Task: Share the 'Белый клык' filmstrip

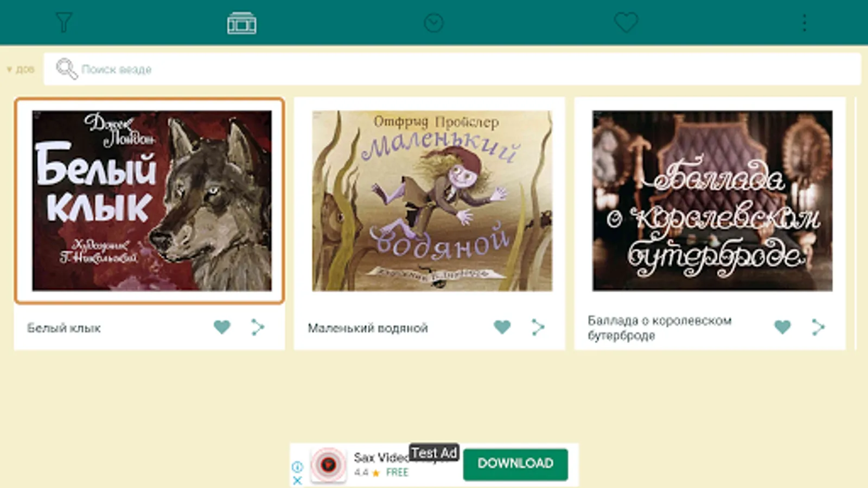Action: pos(258,327)
